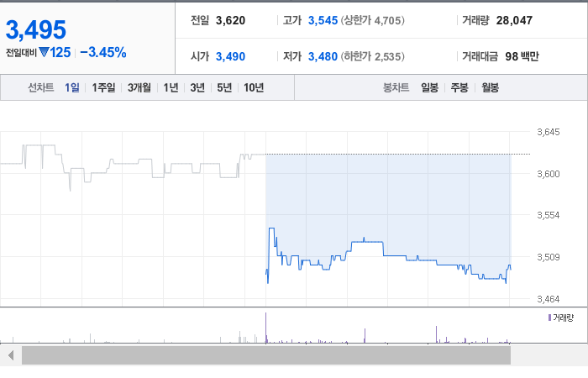Select the 1년 chart period

[171, 87]
